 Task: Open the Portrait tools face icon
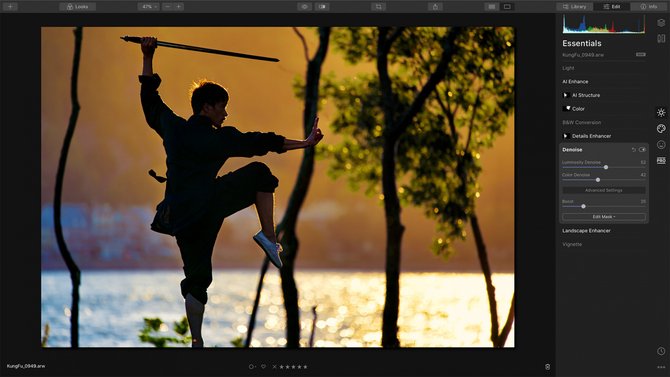(661, 145)
